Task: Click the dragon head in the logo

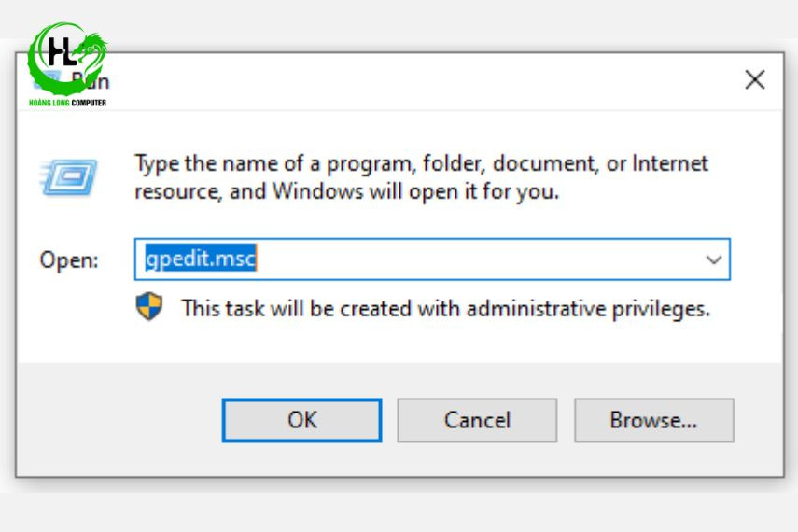Action: coord(94,46)
